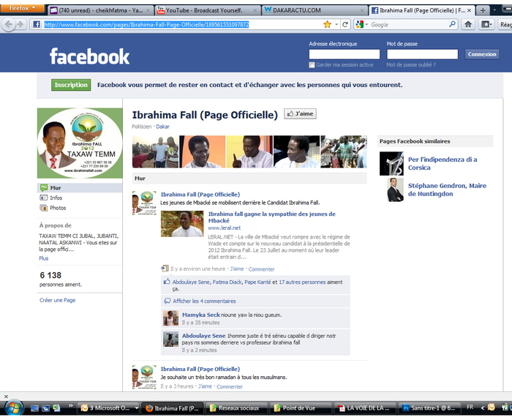
Task: Click the comment bubble icon beside Afficher les 4 commentaires
Action: (167, 301)
